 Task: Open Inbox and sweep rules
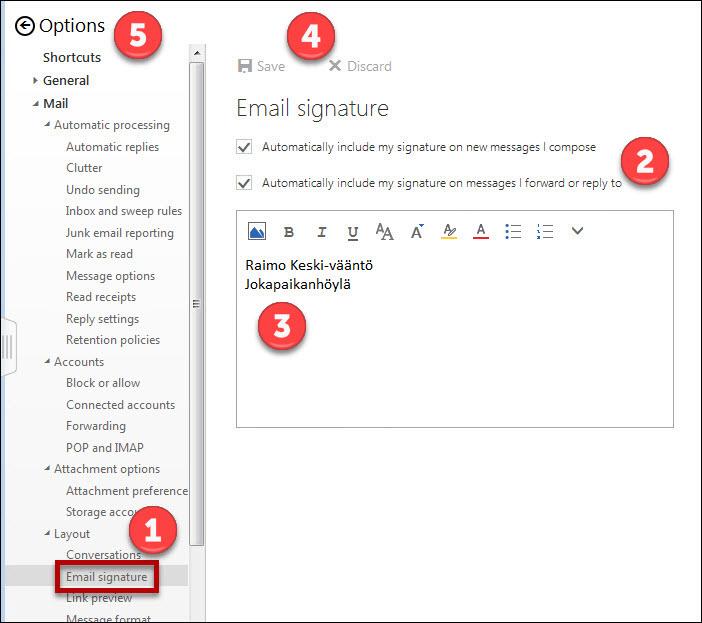tap(124, 211)
